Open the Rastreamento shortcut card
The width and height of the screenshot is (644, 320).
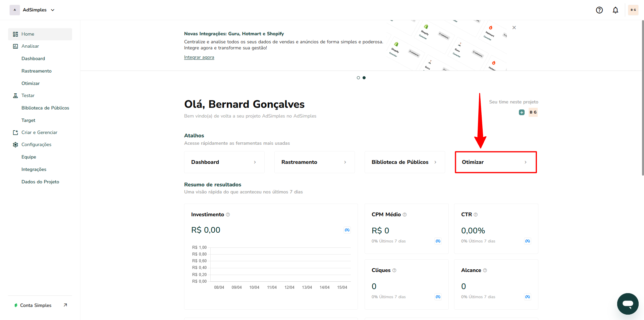pyautogui.click(x=315, y=162)
